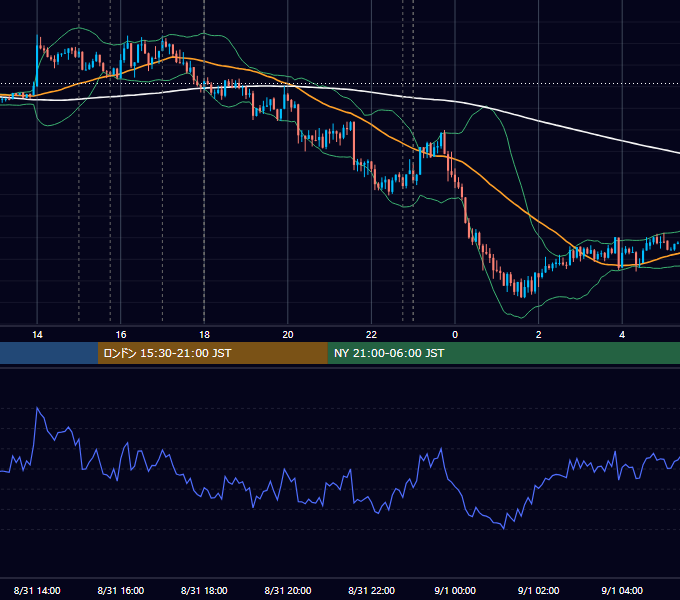Click the 8/31 20:00 date label
Image resolution: width=680 pixels, height=600 pixels.
click(x=288, y=590)
